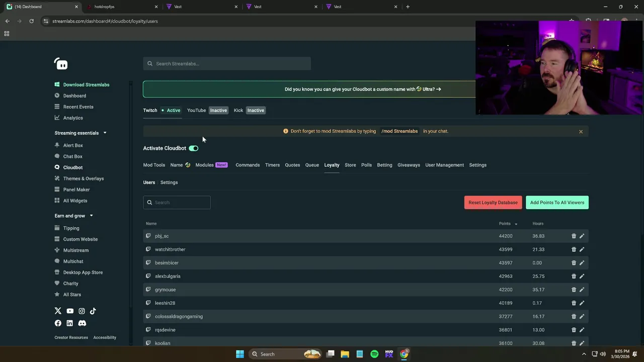Open Streamlabs Facebook social icon
This screenshot has height=362, width=644.
[x=58, y=323]
